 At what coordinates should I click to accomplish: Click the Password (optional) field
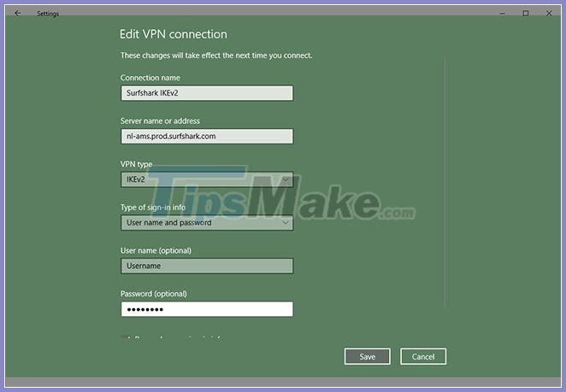pos(207,309)
